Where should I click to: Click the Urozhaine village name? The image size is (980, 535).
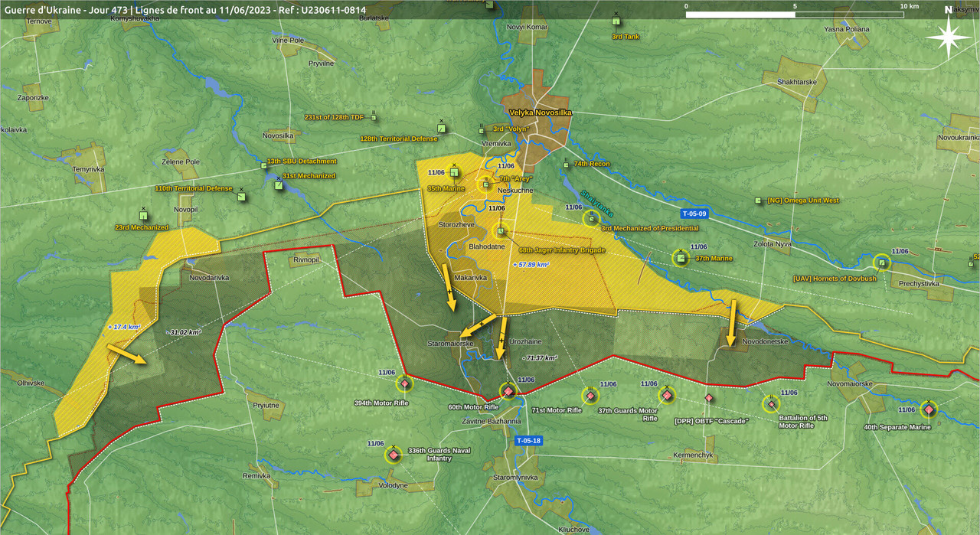[x=525, y=341]
